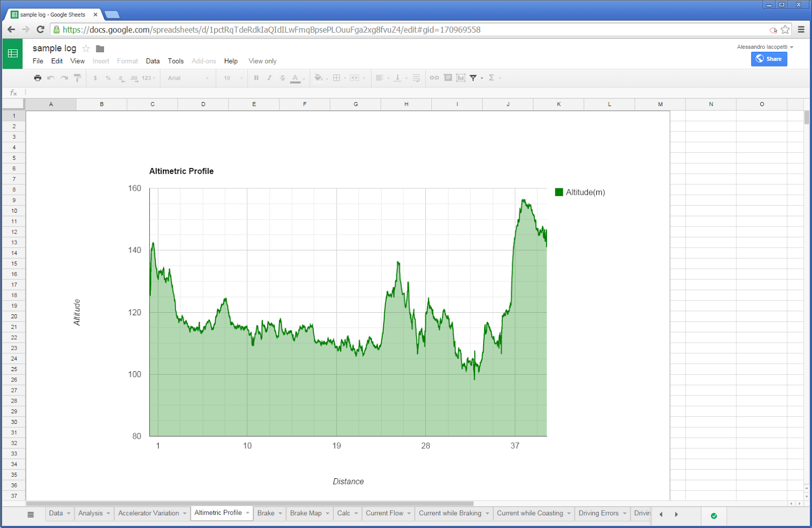
Task: Click the Insert comment icon
Action: pos(448,78)
